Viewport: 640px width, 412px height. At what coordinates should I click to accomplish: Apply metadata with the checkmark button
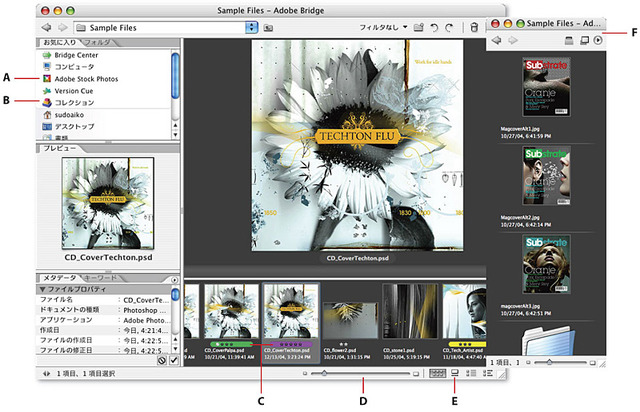pyautogui.click(x=174, y=360)
